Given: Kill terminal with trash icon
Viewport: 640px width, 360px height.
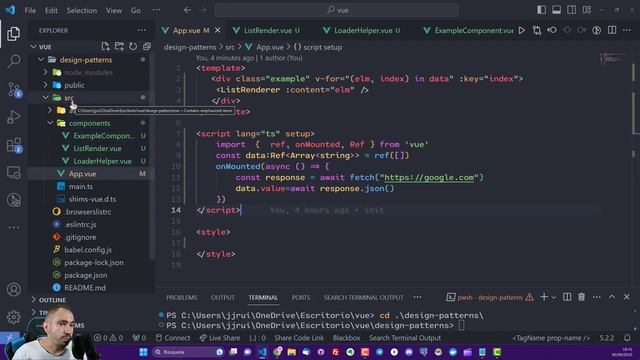Looking at the screenshot, I should [582, 297].
